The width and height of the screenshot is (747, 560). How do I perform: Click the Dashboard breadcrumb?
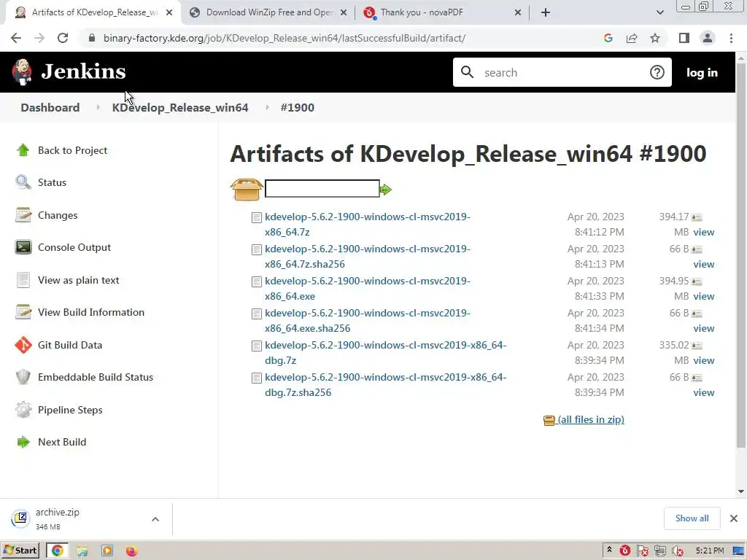pos(50,108)
